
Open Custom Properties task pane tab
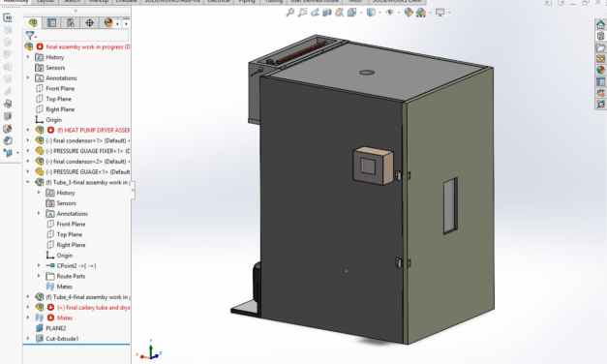pyautogui.click(x=600, y=81)
